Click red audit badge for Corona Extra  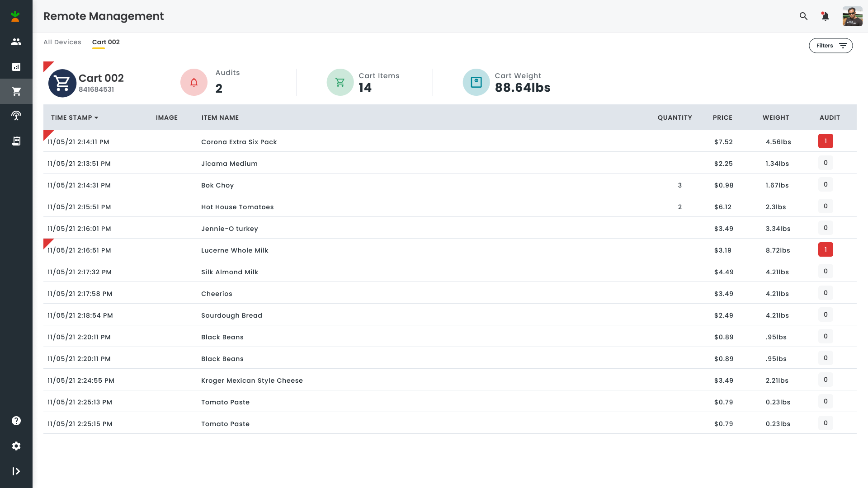pos(826,141)
